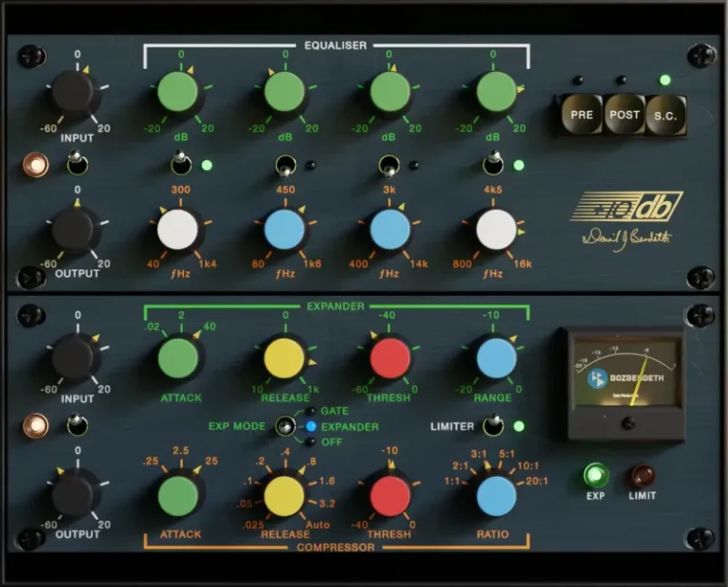The width and height of the screenshot is (728, 587).
Task: Adjust second EQ band green dB knob
Action: pyautogui.click(x=284, y=91)
